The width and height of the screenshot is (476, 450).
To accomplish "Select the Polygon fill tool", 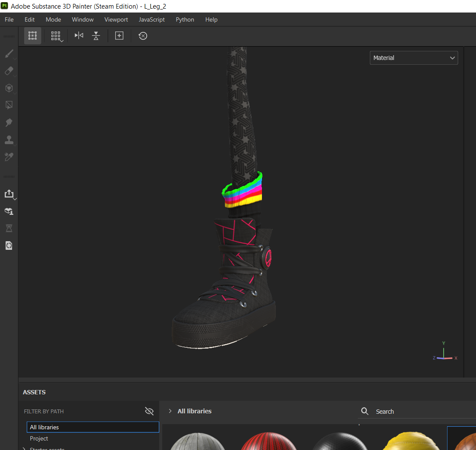I will click(x=9, y=105).
